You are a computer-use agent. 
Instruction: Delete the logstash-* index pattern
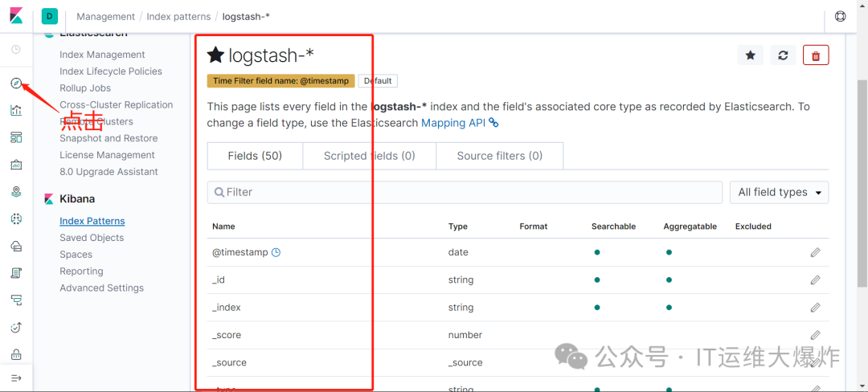[816, 55]
